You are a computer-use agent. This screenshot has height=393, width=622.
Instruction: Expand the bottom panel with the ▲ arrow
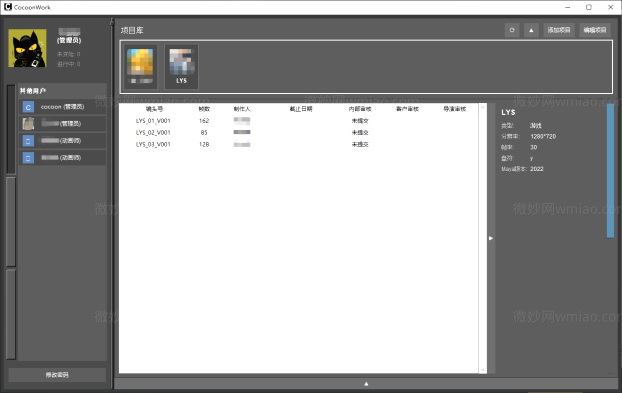click(366, 383)
